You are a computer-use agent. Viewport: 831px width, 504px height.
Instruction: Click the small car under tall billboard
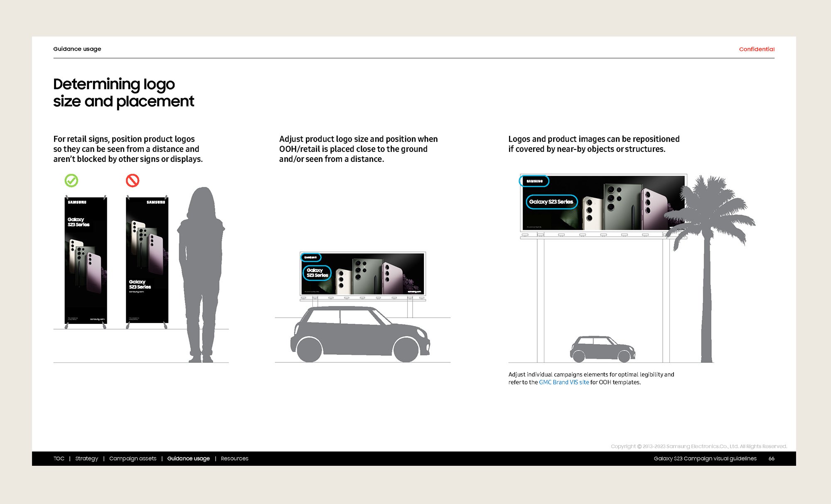(x=602, y=349)
